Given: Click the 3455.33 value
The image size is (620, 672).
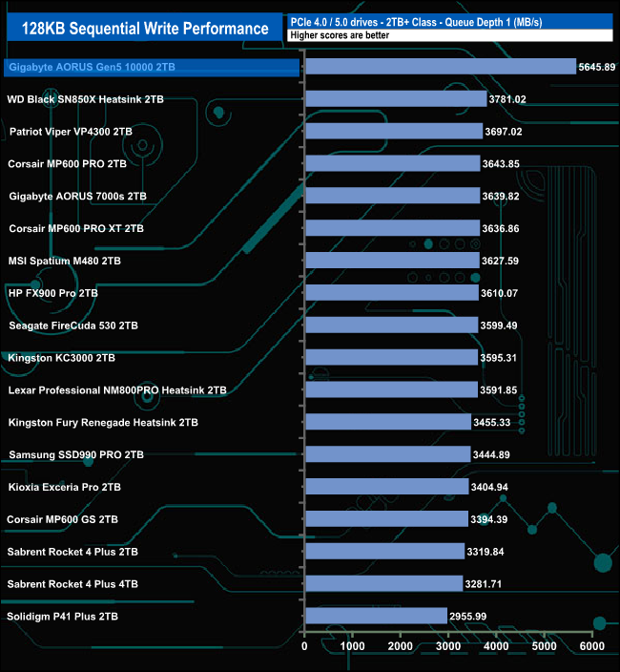Looking at the screenshot, I should 492,423.
